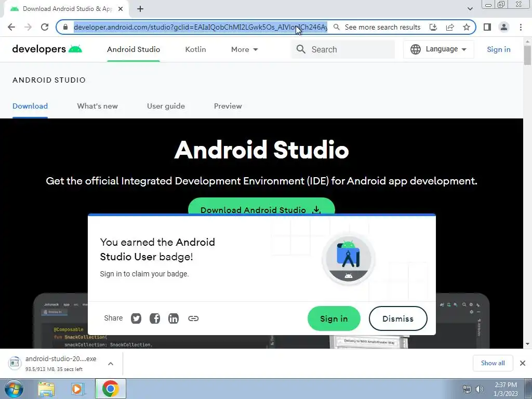Screen dimensions: 532x399
Task: Copy the badge share link
Action: pyautogui.click(x=193, y=318)
